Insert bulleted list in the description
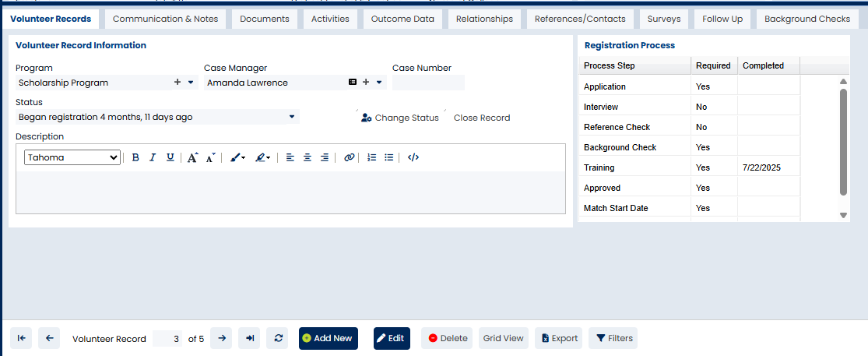Viewport: 868px width, 356px height. [389, 158]
